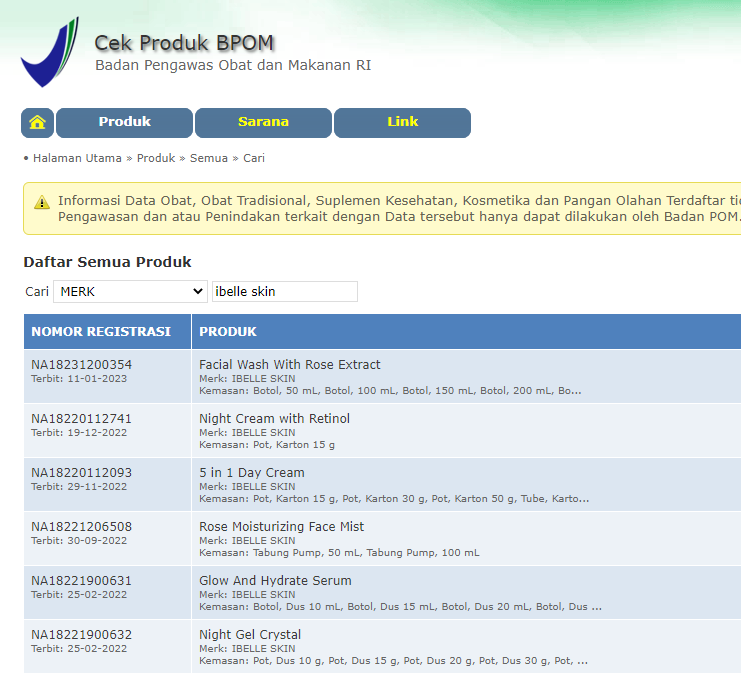This screenshot has width=741, height=680.
Task: Click the Nomor Registrasi column header
Action: point(101,331)
